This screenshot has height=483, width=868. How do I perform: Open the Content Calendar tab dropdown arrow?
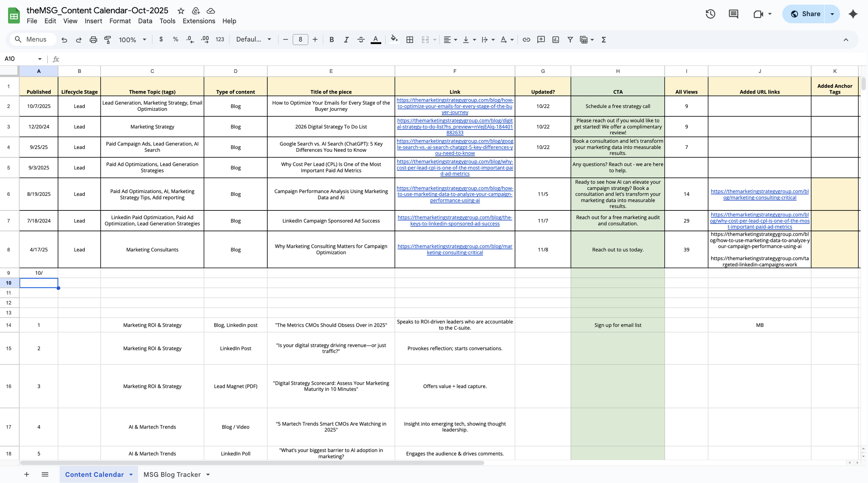pos(131,475)
